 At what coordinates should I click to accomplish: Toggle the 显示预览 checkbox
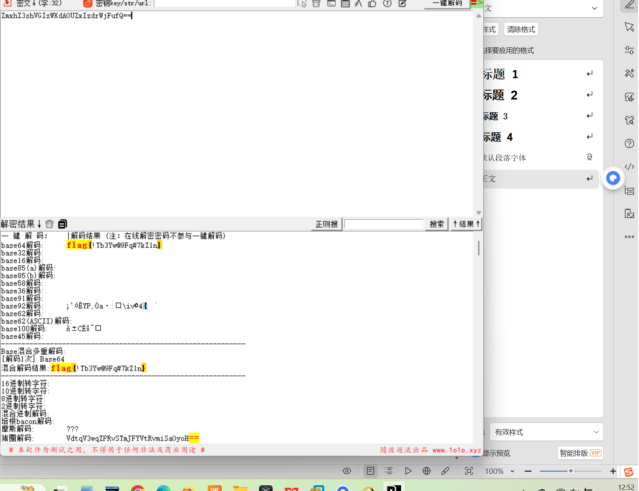coord(476,454)
